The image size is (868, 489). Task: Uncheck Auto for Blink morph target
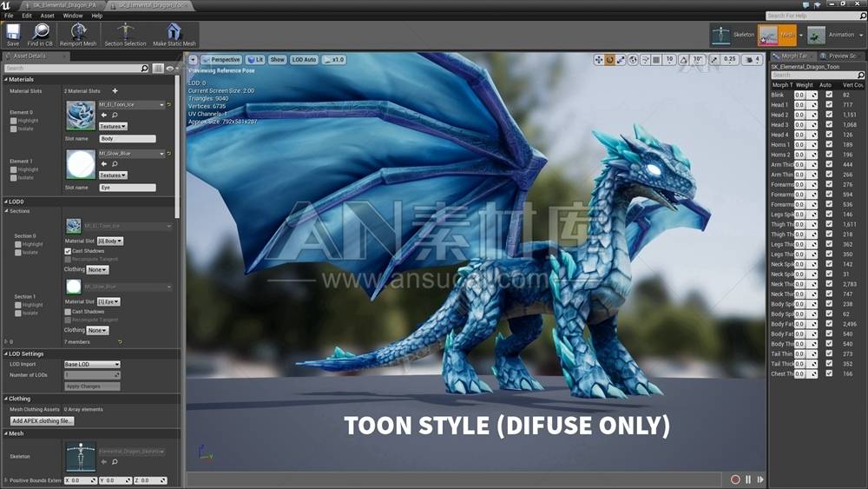(x=829, y=95)
